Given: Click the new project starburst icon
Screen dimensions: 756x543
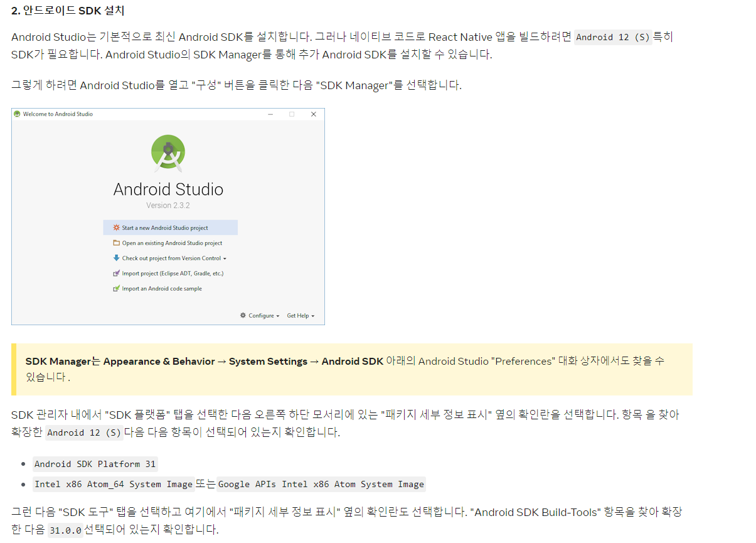Looking at the screenshot, I should [x=116, y=228].
